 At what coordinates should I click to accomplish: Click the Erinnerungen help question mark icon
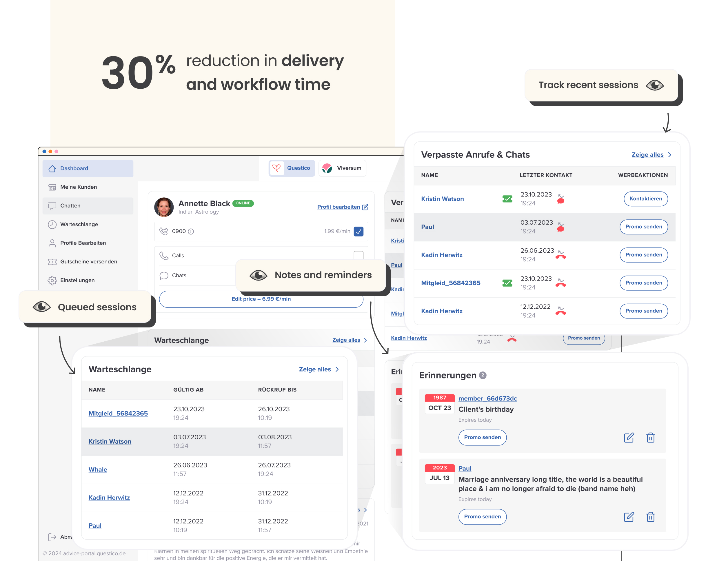click(482, 375)
